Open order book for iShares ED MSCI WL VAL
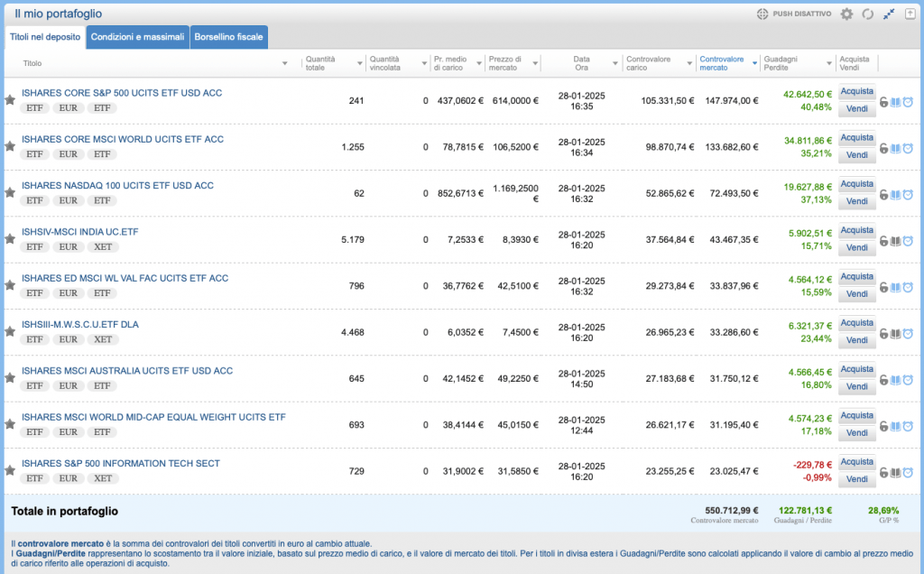Screen dimensions: 924x574 point(896,288)
